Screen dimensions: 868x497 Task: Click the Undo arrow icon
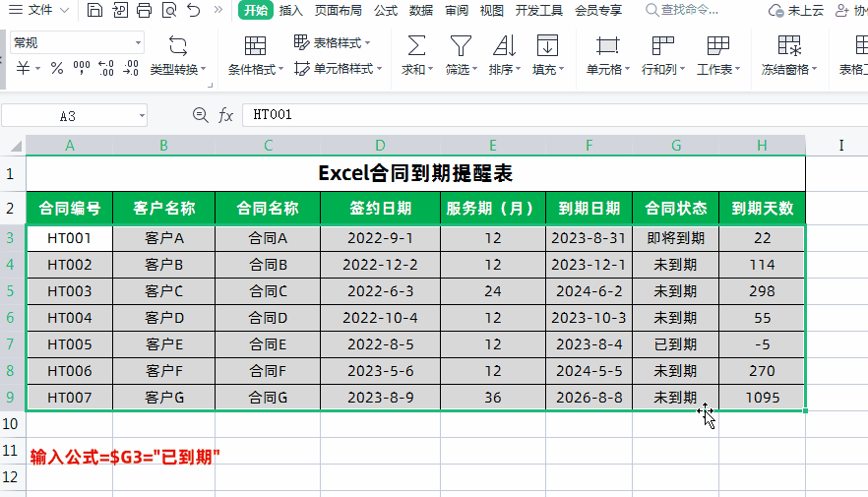(193, 10)
